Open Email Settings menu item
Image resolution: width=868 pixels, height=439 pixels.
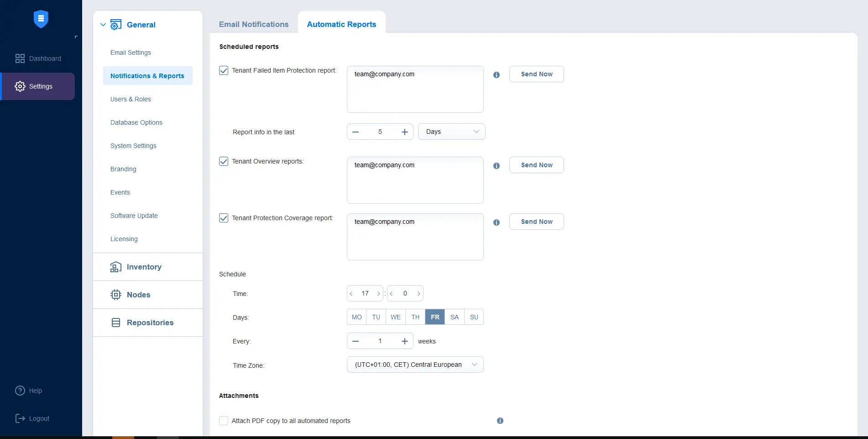pos(131,53)
